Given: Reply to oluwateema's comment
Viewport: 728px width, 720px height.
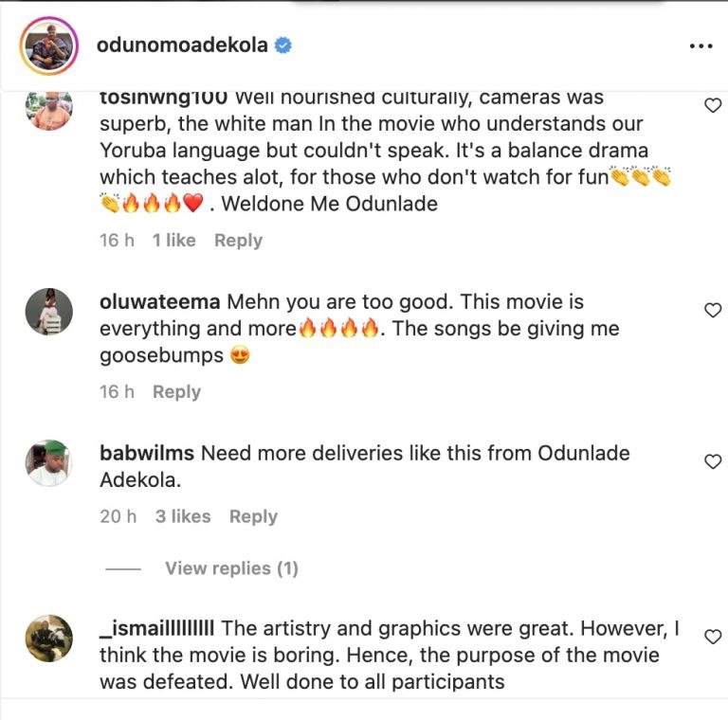Looking at the screenshot, I should pos(176,392).
